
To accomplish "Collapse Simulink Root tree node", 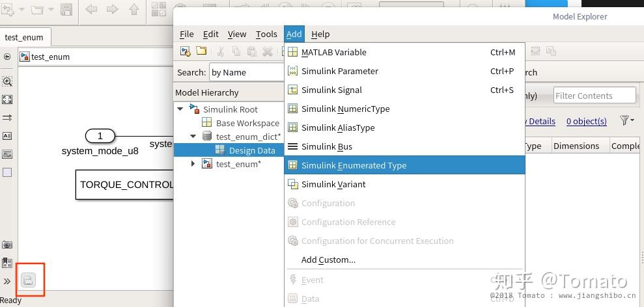I will [180, 109].
